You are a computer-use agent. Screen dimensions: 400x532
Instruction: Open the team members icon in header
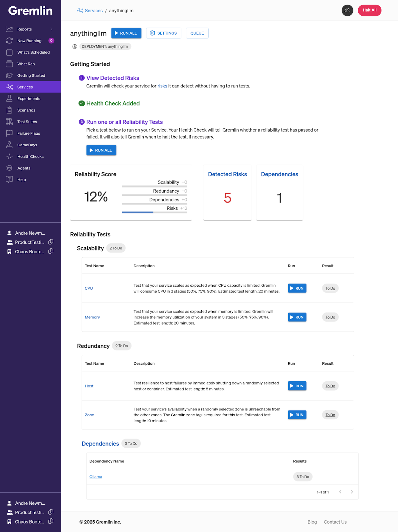click(347, 10)
